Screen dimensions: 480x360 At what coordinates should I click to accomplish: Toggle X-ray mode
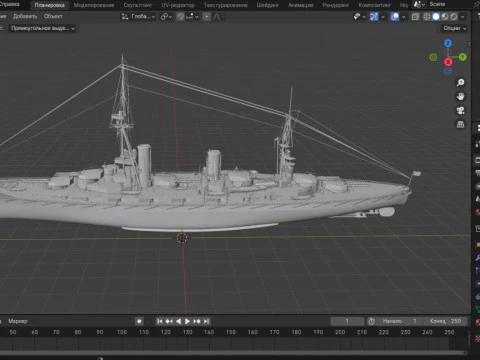tap(415, 16)
